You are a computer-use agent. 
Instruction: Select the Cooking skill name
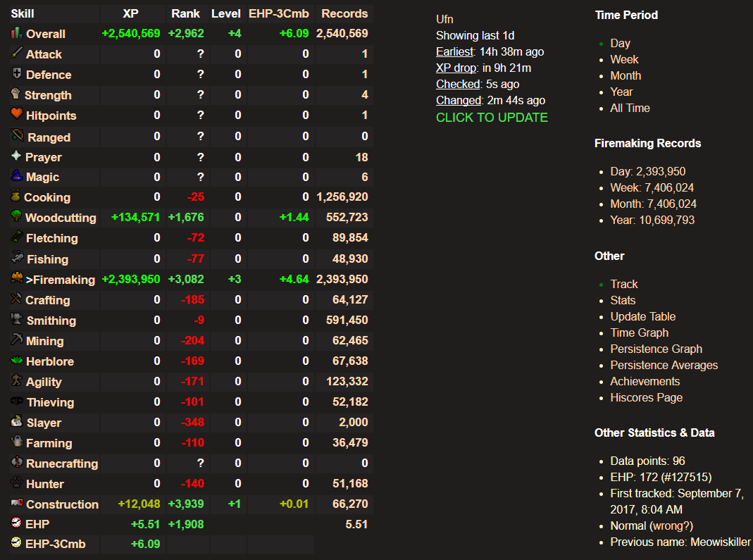coord(47,197)
